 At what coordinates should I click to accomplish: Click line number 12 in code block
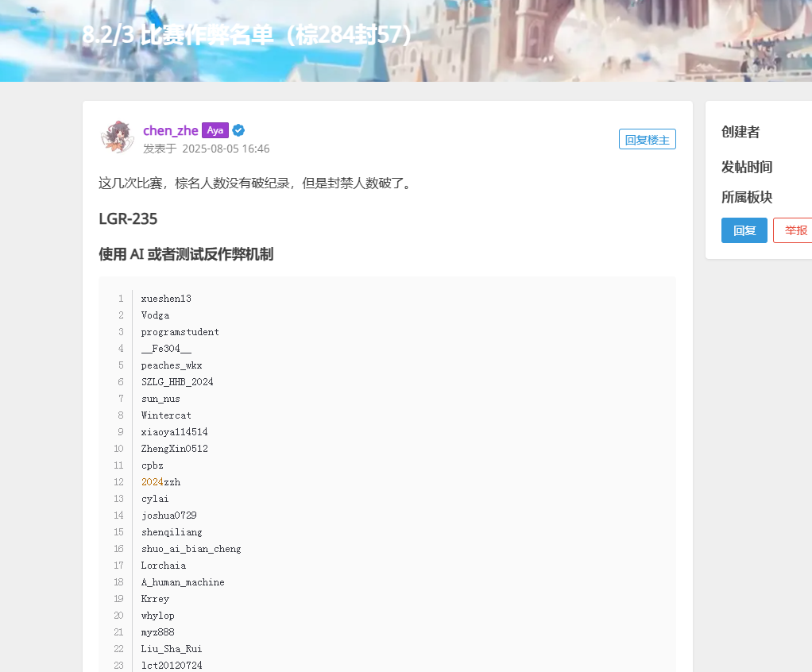pyautogui.click(x=118, y=482)
